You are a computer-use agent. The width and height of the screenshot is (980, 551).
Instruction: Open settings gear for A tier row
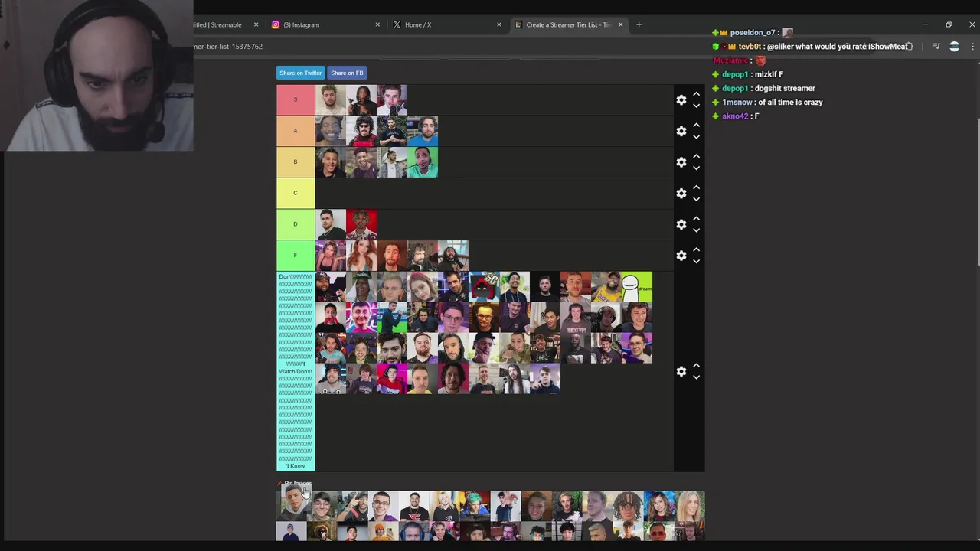coord(681,132)
